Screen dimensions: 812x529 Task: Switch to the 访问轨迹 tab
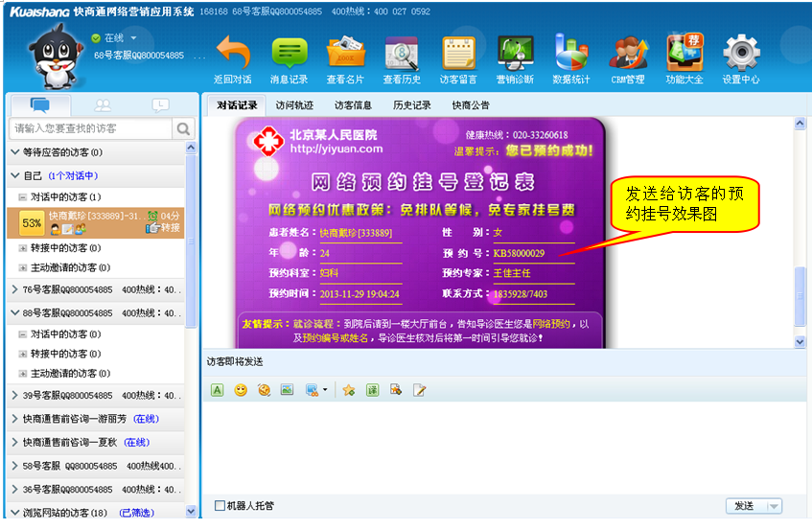[x=295, y=105]
